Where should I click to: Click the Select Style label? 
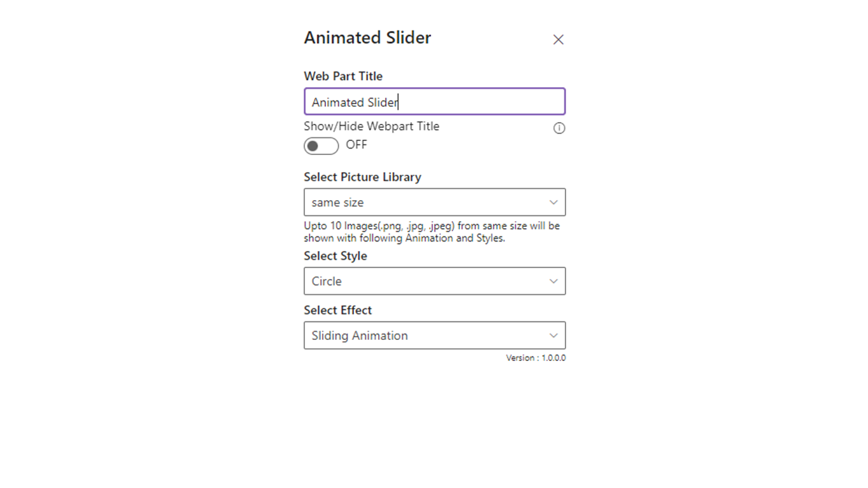tap(336, 256)
